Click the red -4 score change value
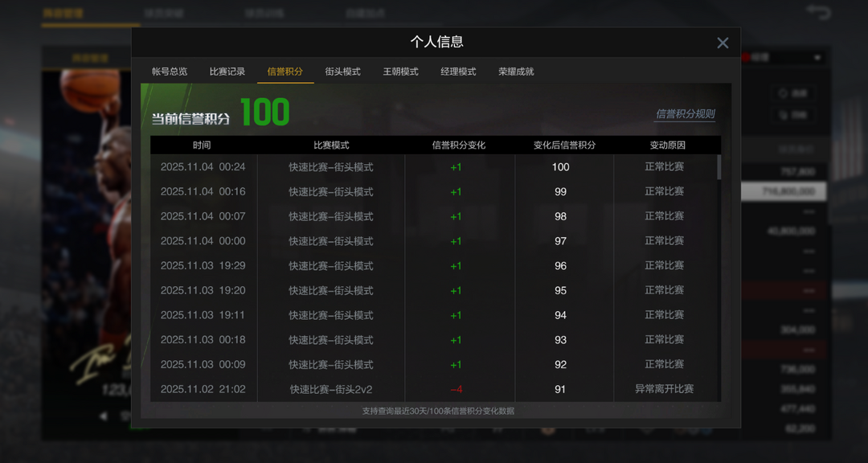 tap(457, 389)
